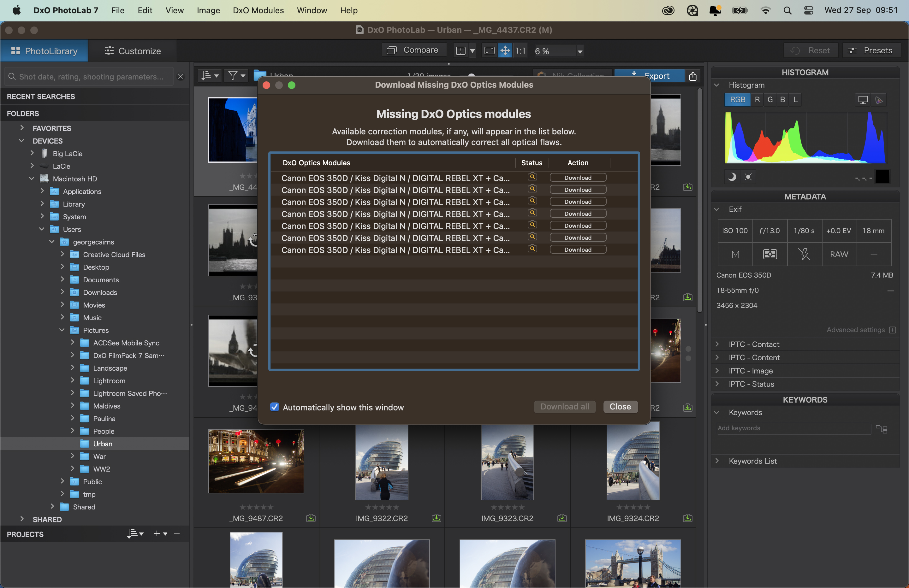This screenshot has height=588, width=909.
Task: Click the histogram destination gamut warning icon
Action: (x=879, y=100)
